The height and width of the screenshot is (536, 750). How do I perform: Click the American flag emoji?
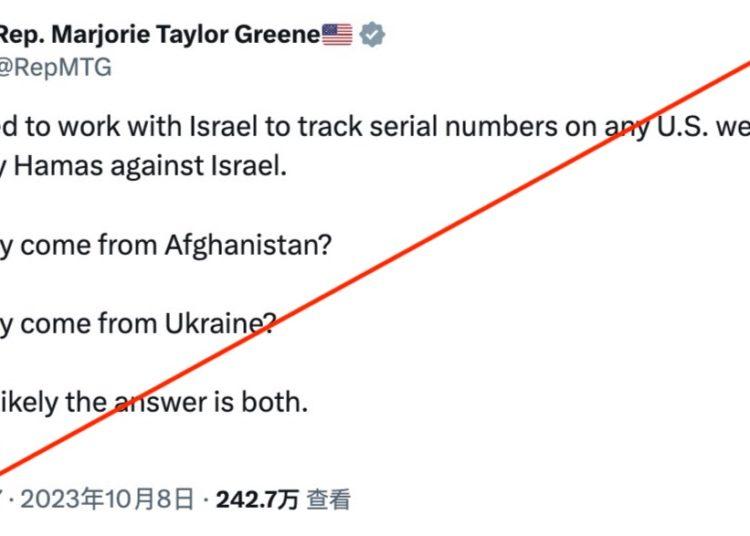point(337,34)
